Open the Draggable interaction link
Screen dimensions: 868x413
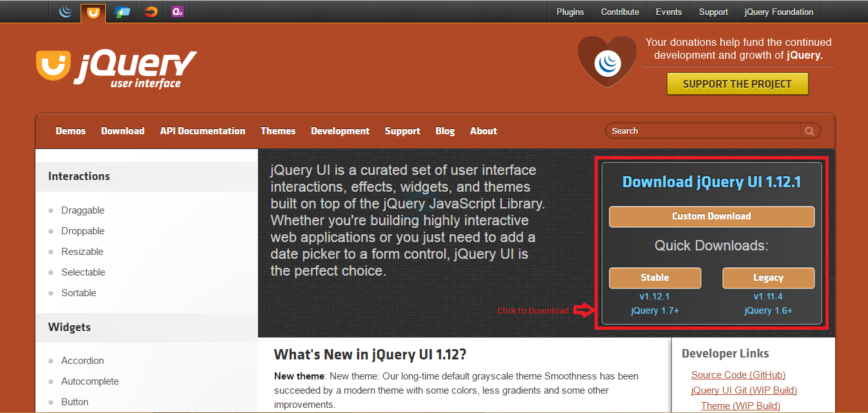point(83,210)
